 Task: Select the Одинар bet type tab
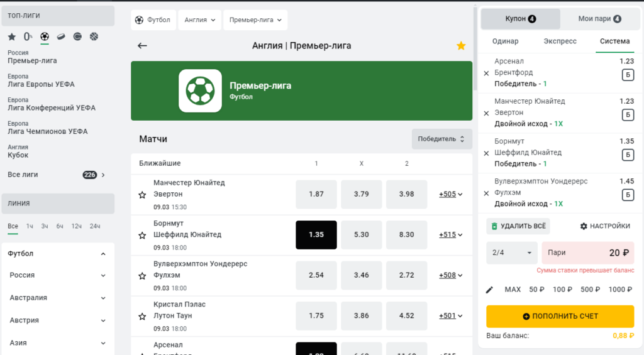505,41
